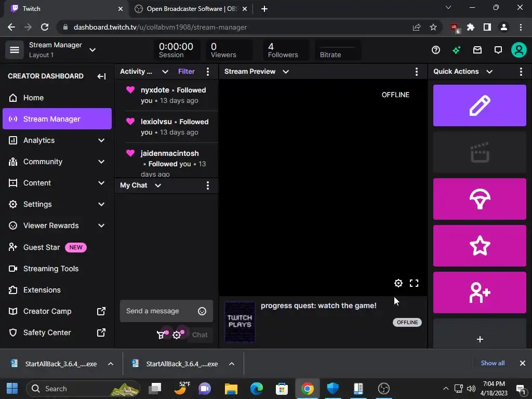This screenshot has width=532, height=399.
Task: Open Stream Preview three-dot options
Action: click(x=416, y=72)
